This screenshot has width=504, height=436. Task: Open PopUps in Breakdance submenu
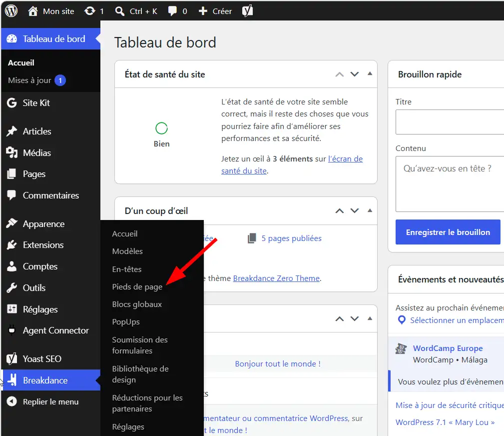coord(126,322)
